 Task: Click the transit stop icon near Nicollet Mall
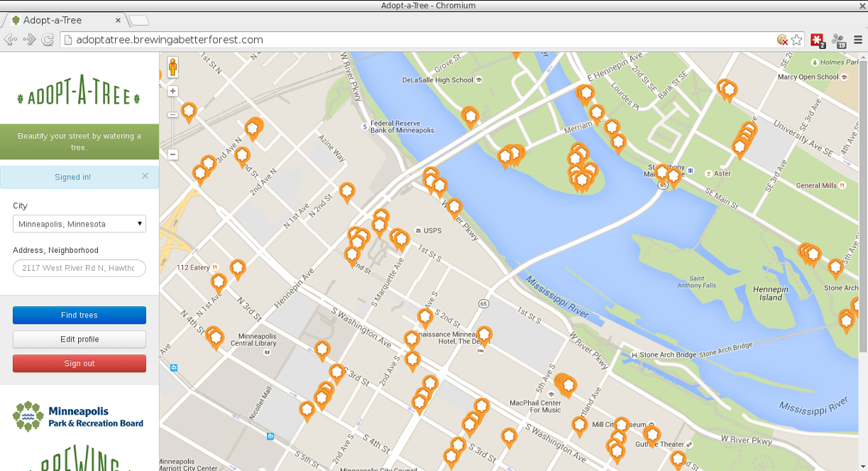pyautogui.click(x=270, y=436)
